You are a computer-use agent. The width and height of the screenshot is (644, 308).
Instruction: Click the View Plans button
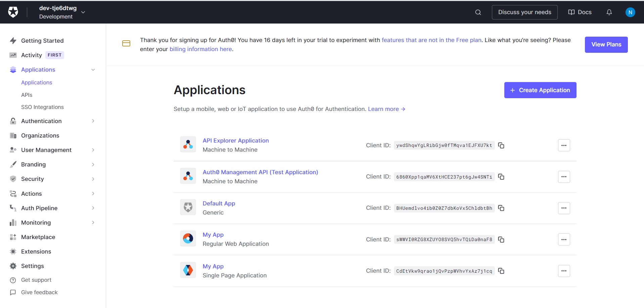pos(606,45)
